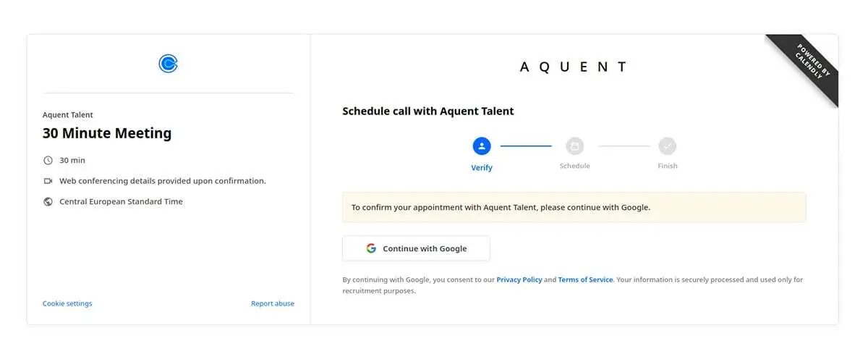Click the Report abuse link
The width and height of the screenshot is (868, 362).
pos(273,303)
